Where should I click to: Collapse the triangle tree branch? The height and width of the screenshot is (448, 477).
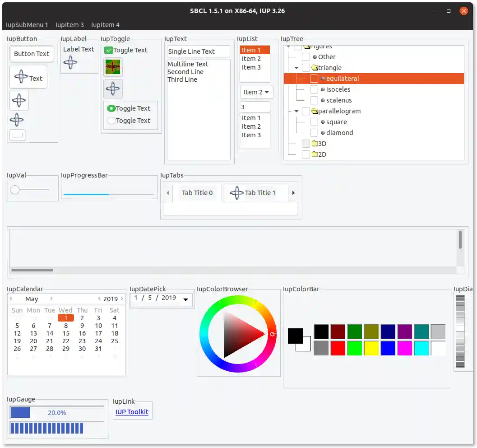(296, 67)
